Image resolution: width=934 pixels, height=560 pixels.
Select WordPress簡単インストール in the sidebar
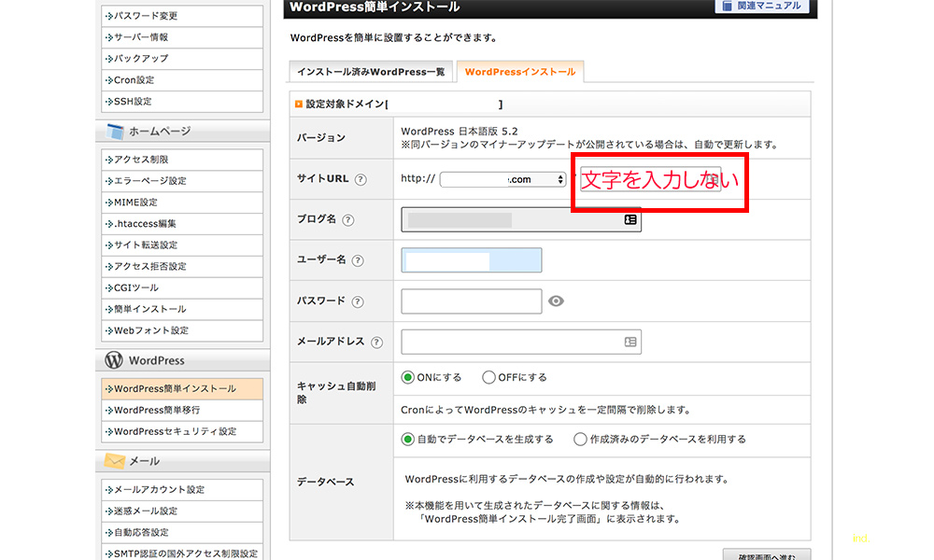pyautogui.click(x=182, y=388)
